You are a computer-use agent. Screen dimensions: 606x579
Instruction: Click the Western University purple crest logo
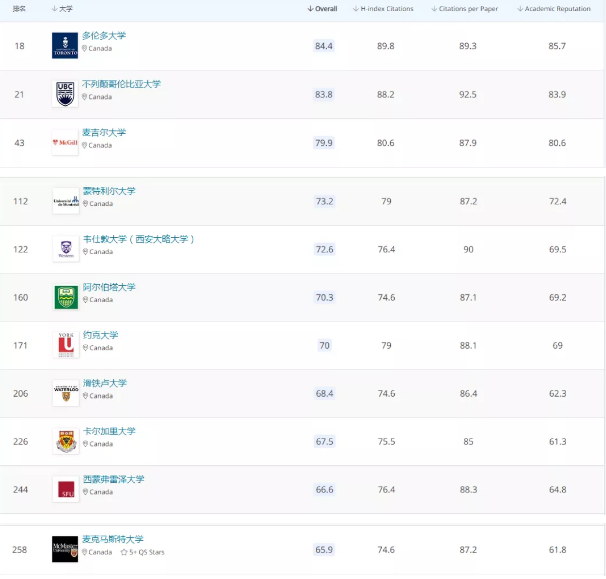click(66, 249)
